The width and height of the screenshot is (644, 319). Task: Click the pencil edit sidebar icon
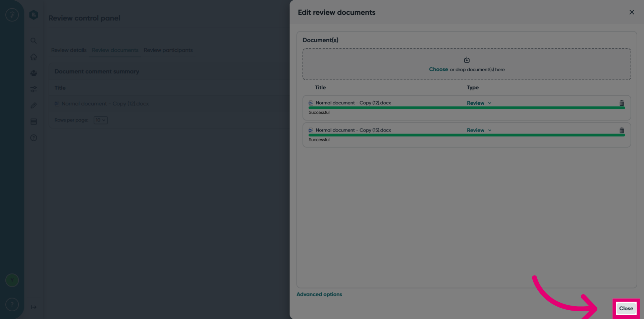pos(34,105)
